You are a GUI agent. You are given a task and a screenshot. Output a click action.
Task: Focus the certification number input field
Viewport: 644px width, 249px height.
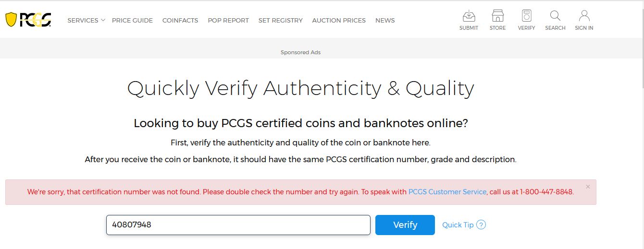[x=238, y=225]
